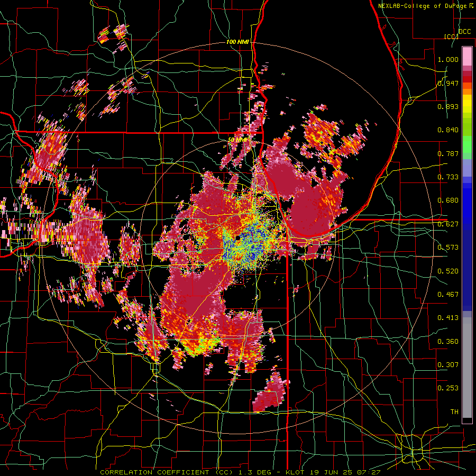
Task: Click the 0.467 legend value
Action: click(x=448, y=295)
